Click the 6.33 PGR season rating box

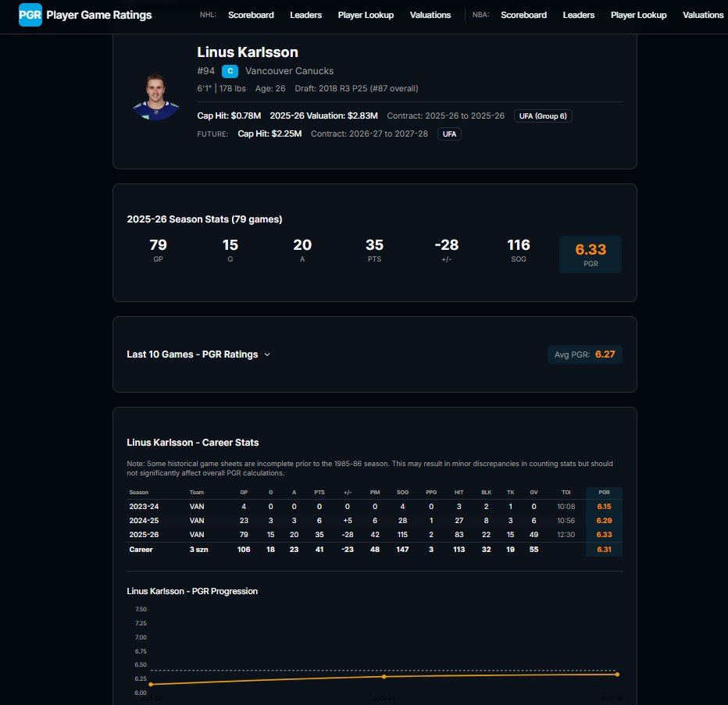pyautogui.click(x=591, y=255)
